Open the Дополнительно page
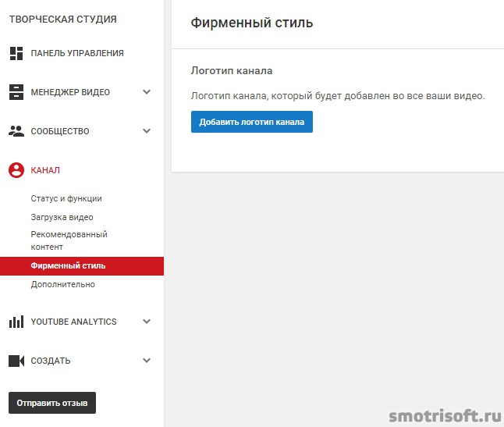The width and height of the screenshot is (504, 427). coord(63,285)
